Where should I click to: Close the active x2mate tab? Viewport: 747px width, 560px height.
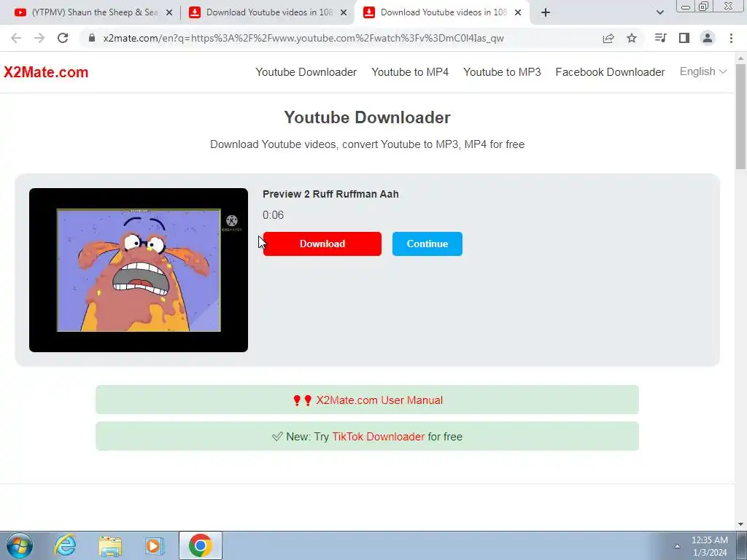pyautogui.click(x=518, y=12)
